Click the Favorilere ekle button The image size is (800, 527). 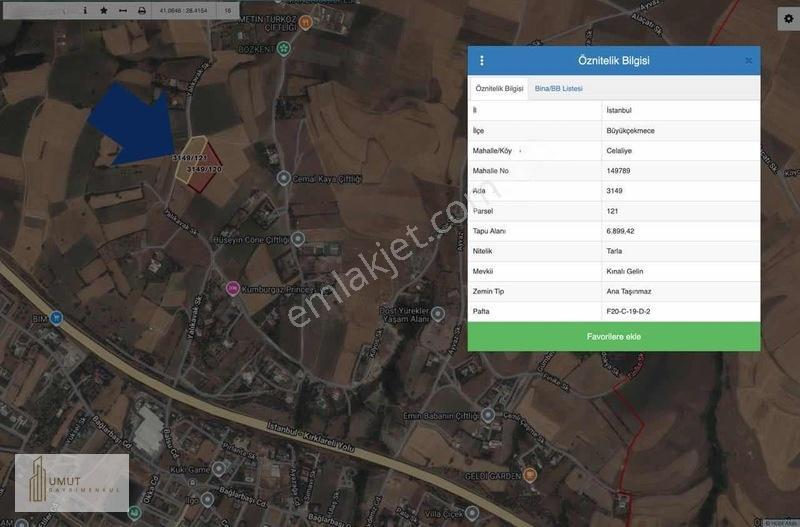click(x=614, y=337)
